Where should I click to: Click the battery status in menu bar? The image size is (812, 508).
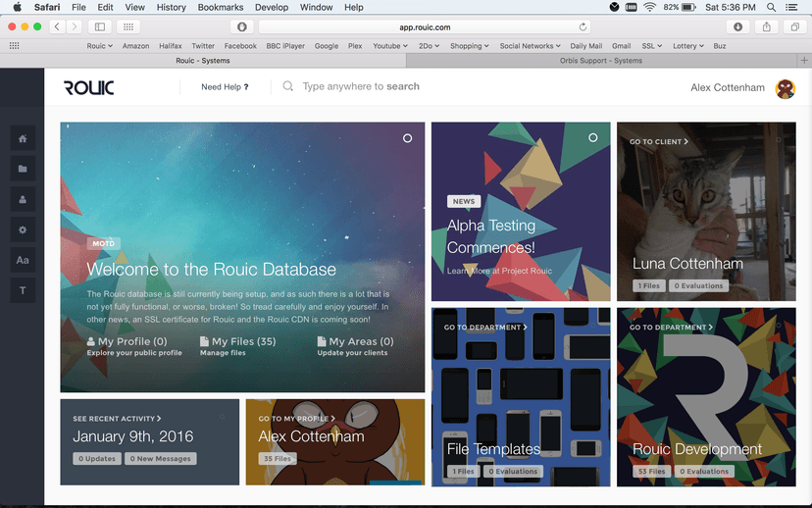pyautogui.click(x=679, y=7)
